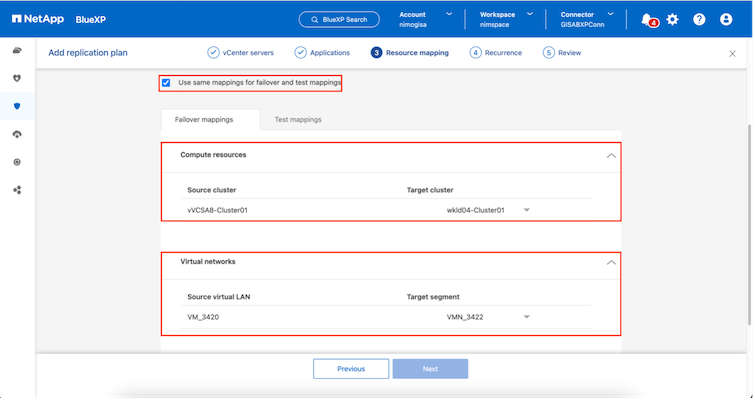Viewport: 755px width, 400px height.
Task: Open the Target cluster dropdown
Action: pyautogui.click(x=526, y=210)
